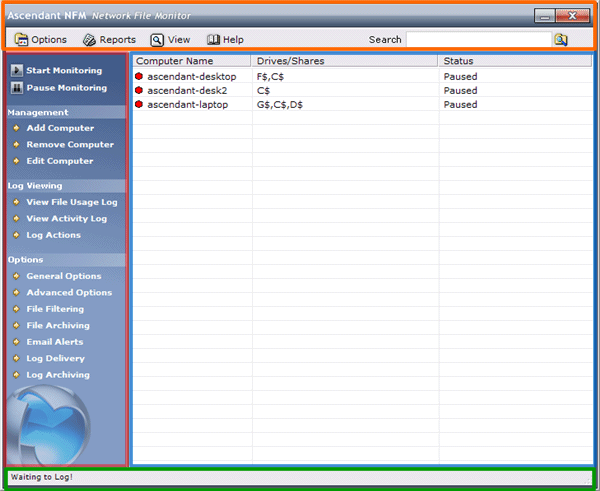
Task: Open the View menu
Action: pos(170,40)
